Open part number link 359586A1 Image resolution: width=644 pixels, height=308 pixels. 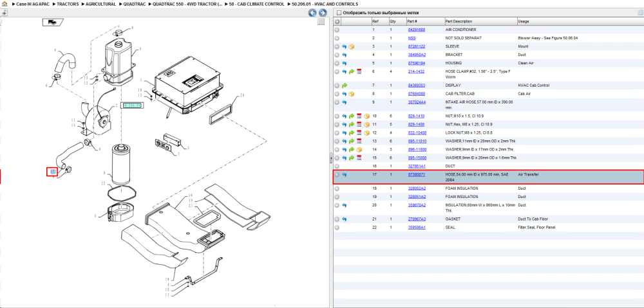pyautogui.click(x=417, y=228)
